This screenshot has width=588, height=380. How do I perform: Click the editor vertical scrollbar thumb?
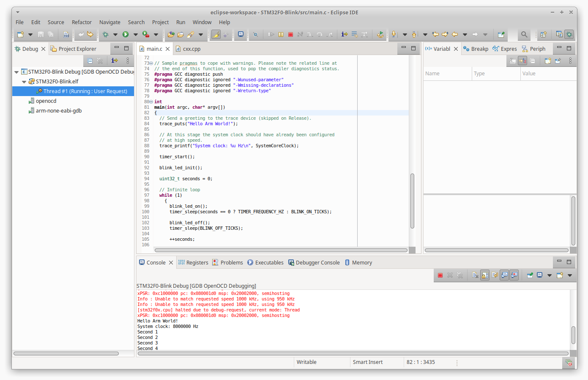[x=412, y=201]
